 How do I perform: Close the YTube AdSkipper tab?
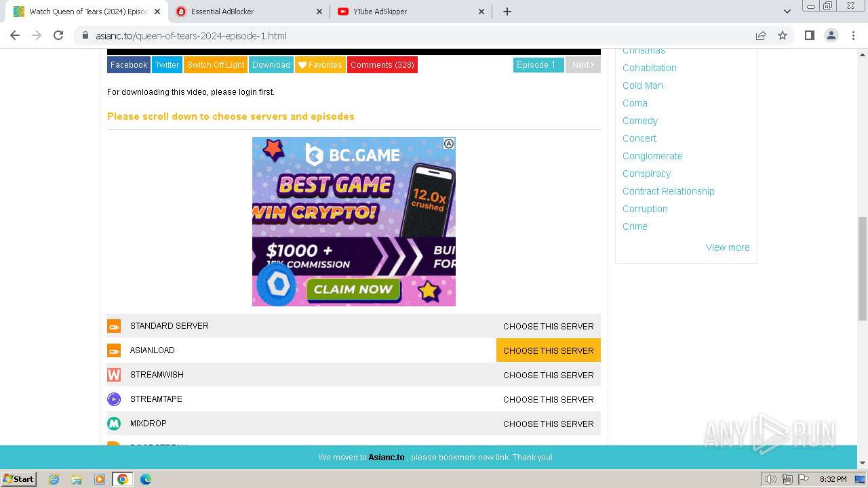pyautogui.click(x=481, y=12)
